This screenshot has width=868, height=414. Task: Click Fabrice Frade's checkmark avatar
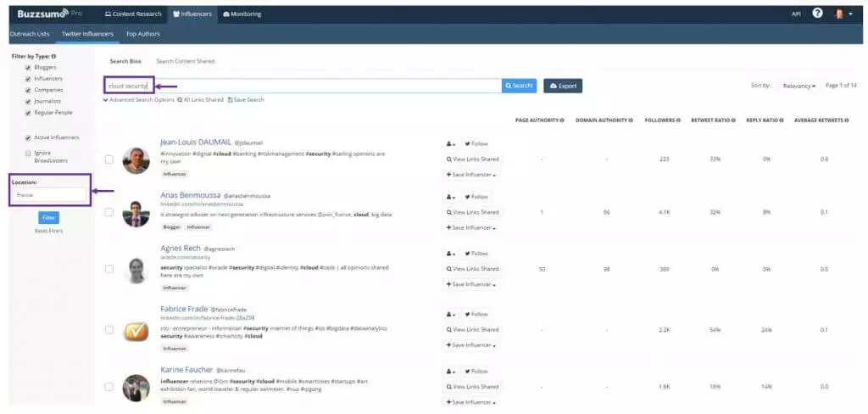(x=136, y=332)
